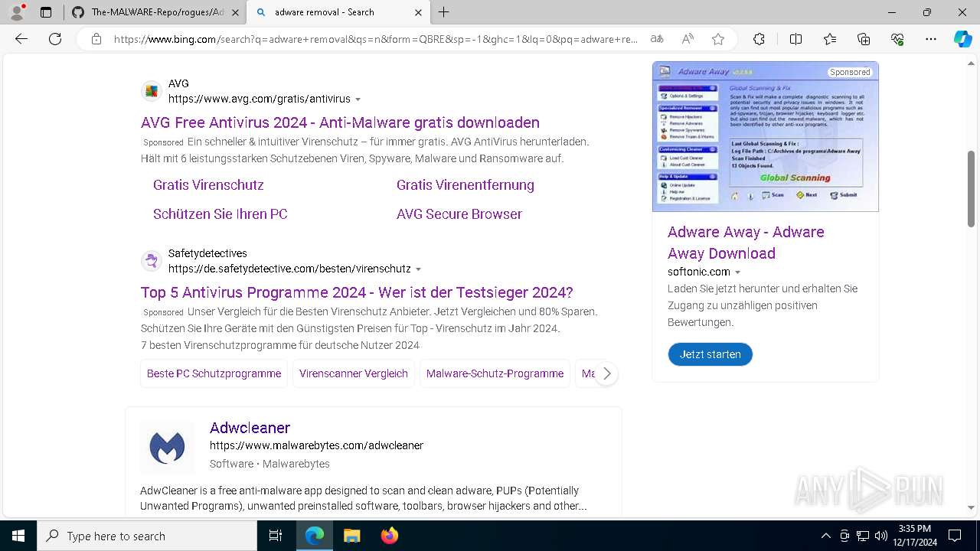Image resolution: width=980 pixels, height=551 pixels.
Task: Open the Windows Start menu
Action: point(18,536)
